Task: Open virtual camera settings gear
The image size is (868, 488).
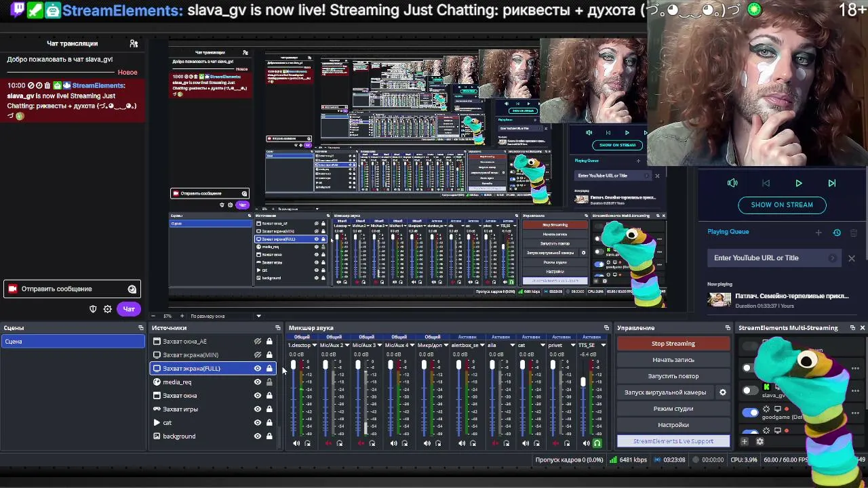Action: [x=722, y=392]
